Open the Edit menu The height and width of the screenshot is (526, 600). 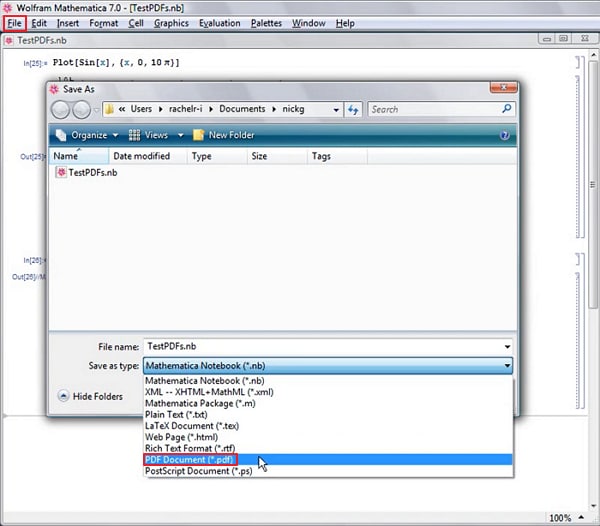coord(39,23)
